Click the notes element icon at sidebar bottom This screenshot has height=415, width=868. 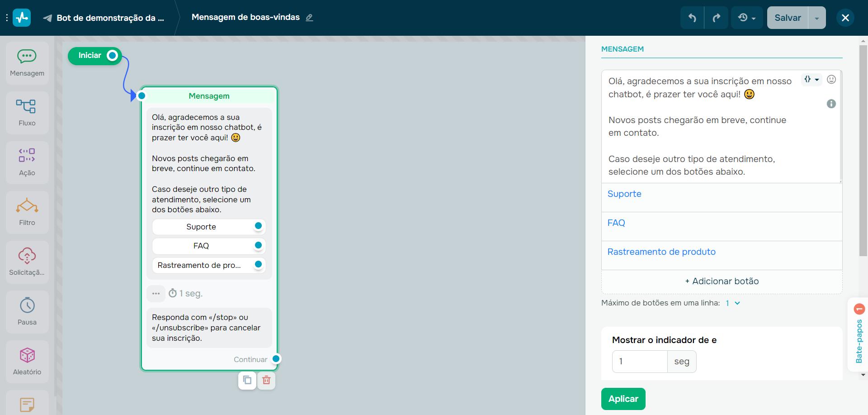pyautogui.click(x=27, y=404)
